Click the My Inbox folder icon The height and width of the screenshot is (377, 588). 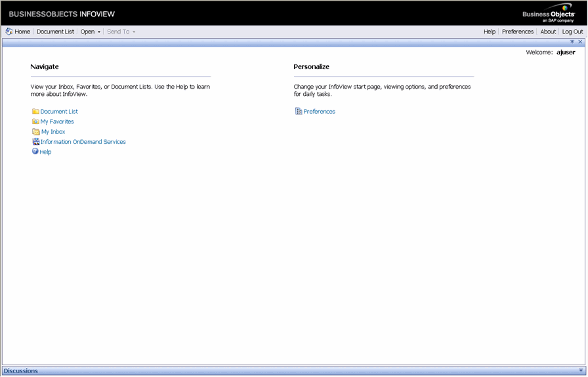(36, 132)
